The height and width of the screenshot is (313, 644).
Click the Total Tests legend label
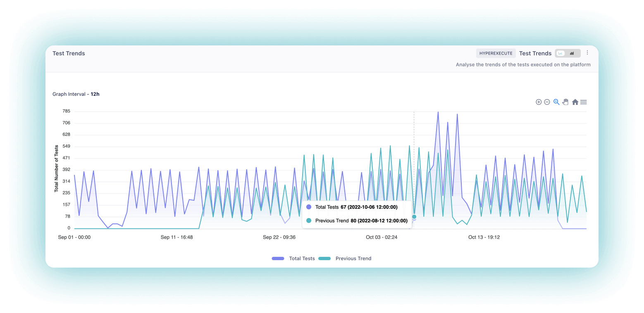pyautogui.click(x=302, y=258)
